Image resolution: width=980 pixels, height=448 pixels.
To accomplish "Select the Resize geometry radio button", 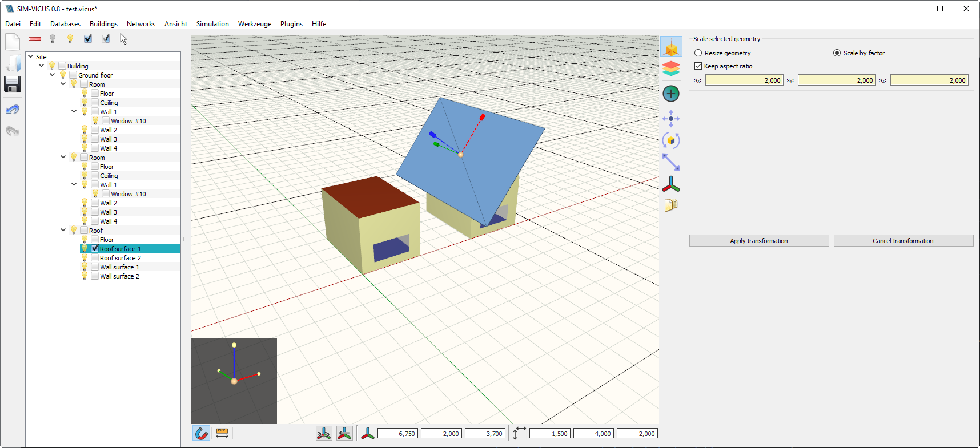I will 698,53.
